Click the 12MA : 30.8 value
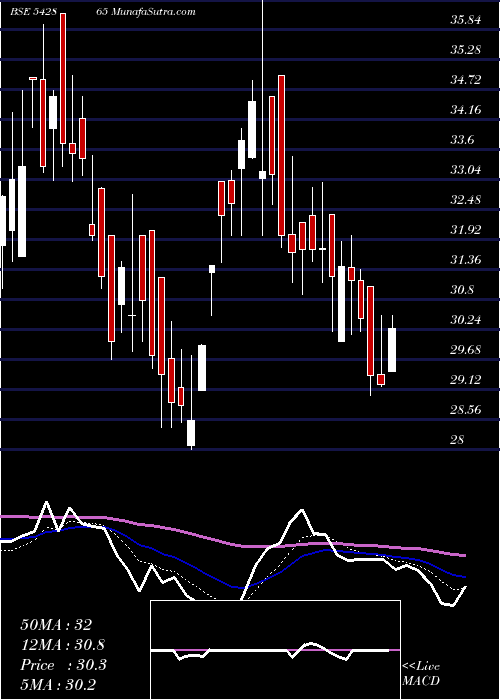The image size is (500, 700). point(63,645)
